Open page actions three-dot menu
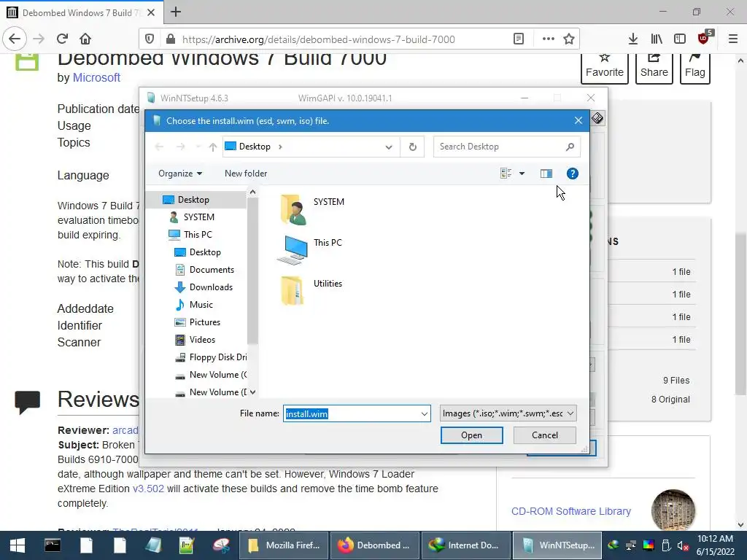Viewport: 747px width, 560px height. (x=548, y=39)
